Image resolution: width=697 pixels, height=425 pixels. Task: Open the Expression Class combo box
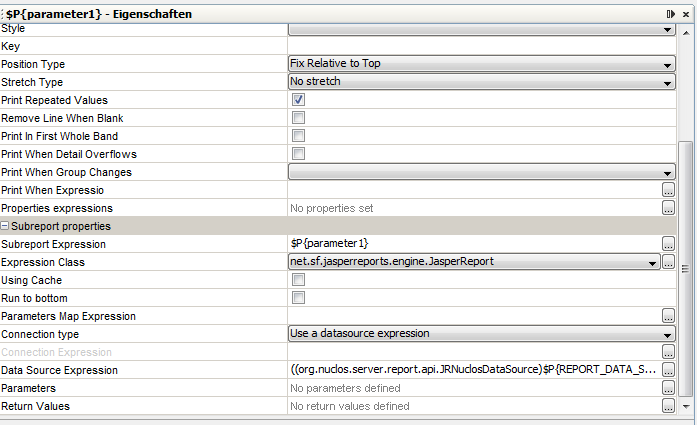(474, 262)
